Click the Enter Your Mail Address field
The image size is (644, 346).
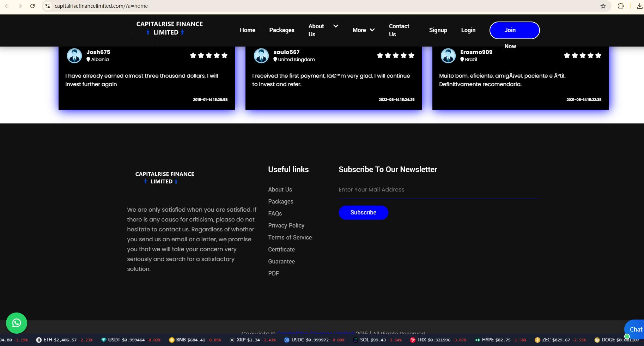click(x=439, y=190)
